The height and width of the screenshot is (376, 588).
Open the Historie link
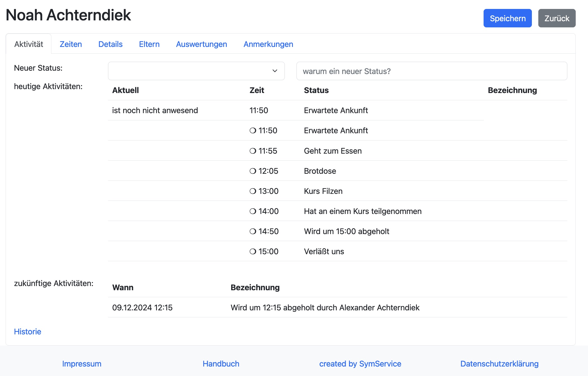(x=27, y=332)
